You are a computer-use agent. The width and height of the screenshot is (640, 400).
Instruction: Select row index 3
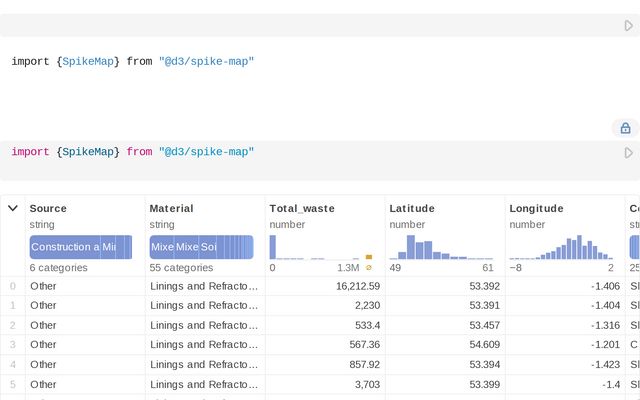pyautogui.click(x=13, y=344)
